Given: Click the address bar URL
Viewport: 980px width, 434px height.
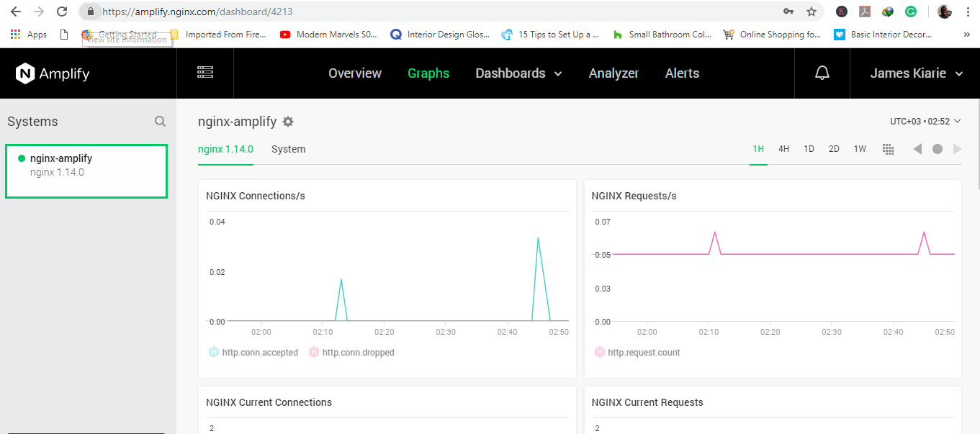Looking at the screenshot, I should point(197,12).
